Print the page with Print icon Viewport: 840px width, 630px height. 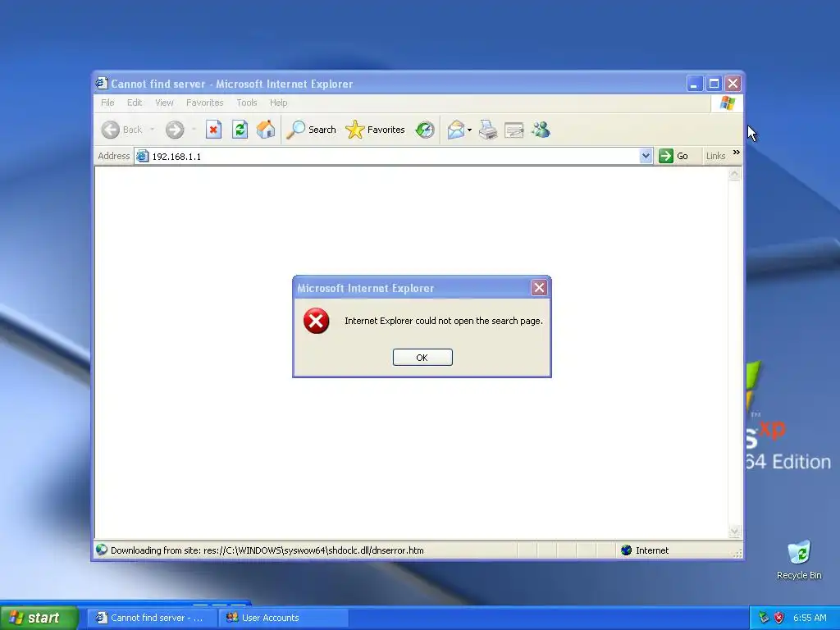pyautogui.click(x=488, y=130)
